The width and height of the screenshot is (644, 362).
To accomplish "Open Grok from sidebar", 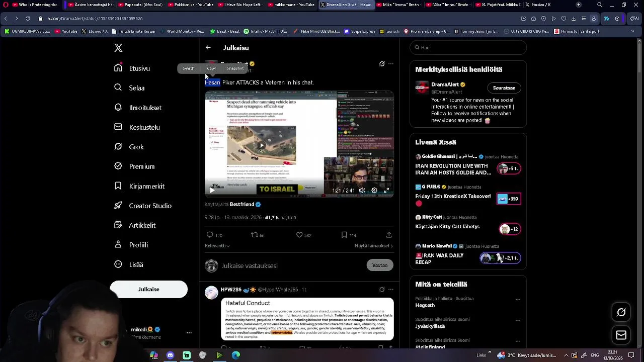I will tap(129, 147).
